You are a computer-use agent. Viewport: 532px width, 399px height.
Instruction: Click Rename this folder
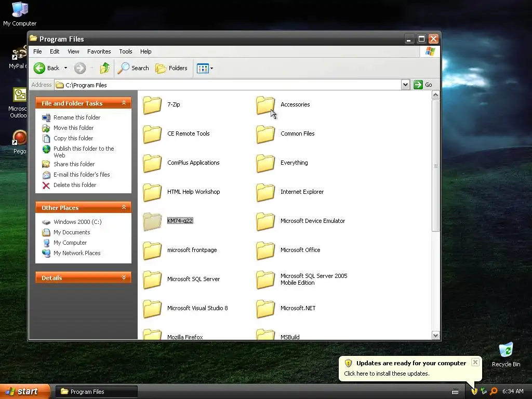pos(77,117)
